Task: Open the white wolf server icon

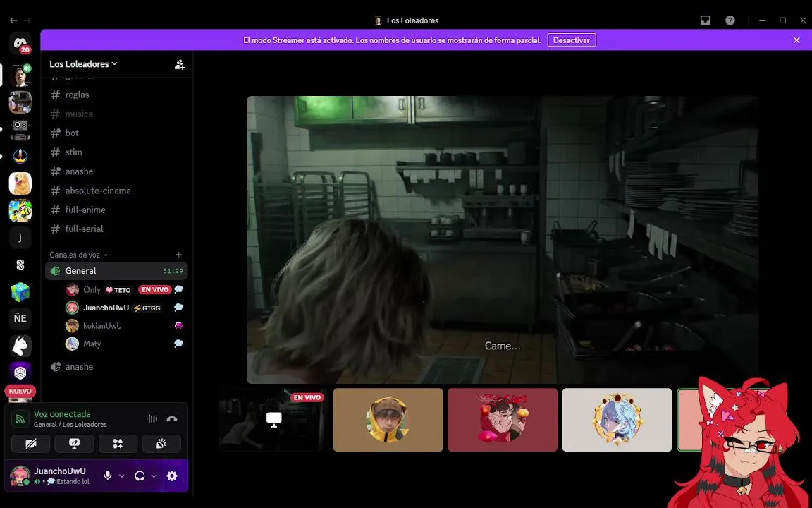Action: click(x=20, y=346)
